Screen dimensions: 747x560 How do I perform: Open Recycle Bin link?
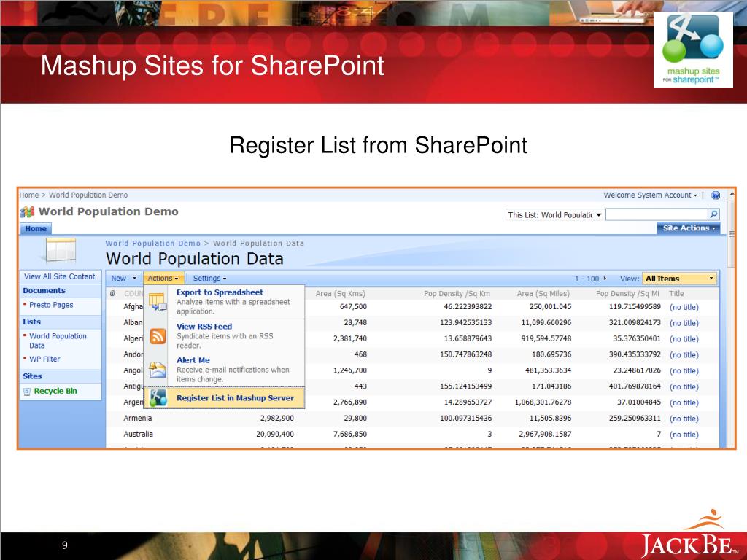click(55, 391)
